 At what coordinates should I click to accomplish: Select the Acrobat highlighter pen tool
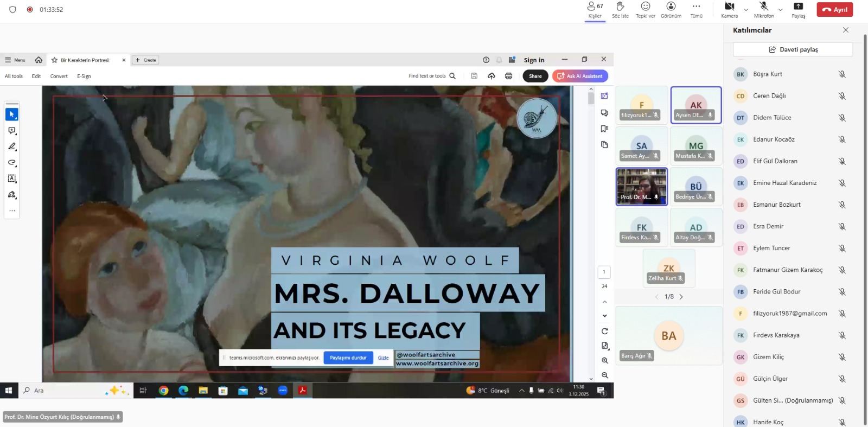pyautogui.click(x=12, y=146)
